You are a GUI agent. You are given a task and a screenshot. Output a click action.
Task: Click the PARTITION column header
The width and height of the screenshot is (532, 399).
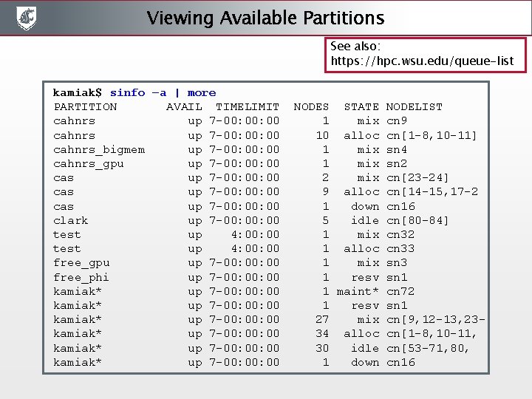[86, 107]
